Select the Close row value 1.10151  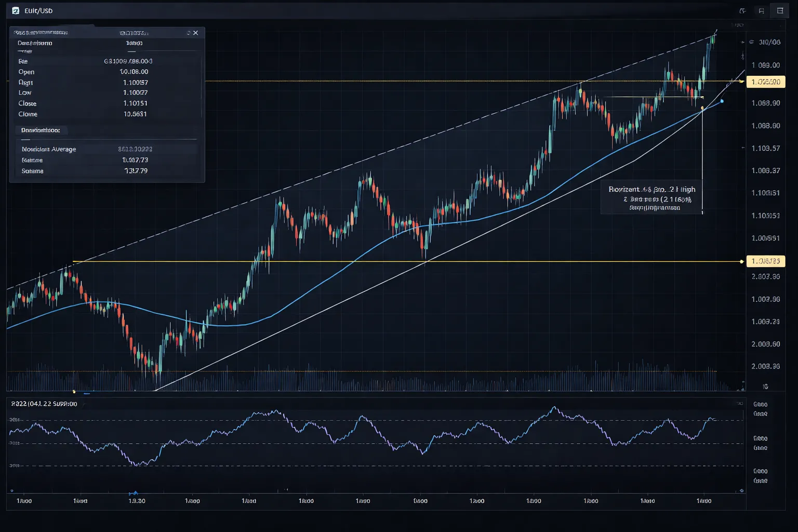135,103
